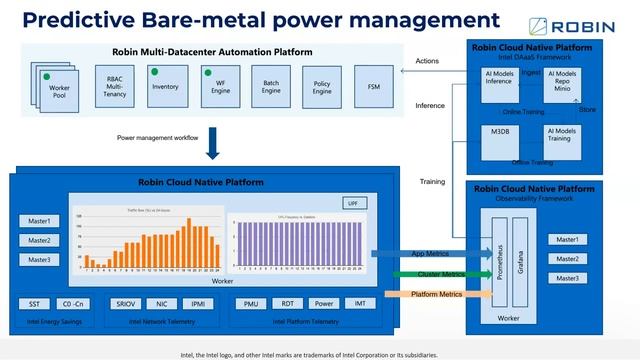Select the Batch Engine box
Image resolution: width=640 pixels, height=360 pixels.
271,87
